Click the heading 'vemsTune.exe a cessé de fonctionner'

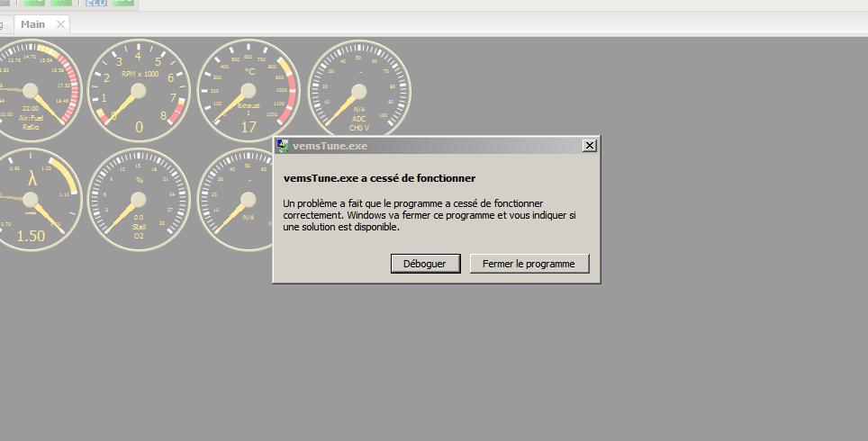[379, 178]
